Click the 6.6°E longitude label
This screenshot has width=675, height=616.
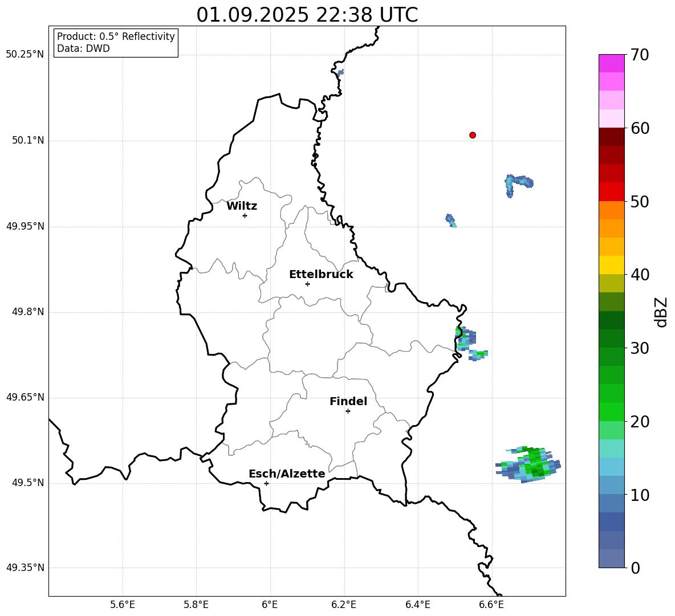[491, 605]
